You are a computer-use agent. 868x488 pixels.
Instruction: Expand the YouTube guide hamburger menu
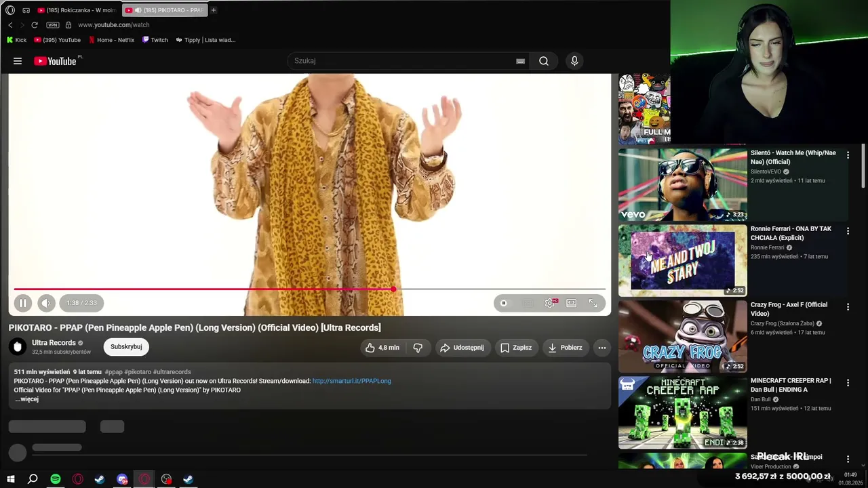[x=18, y=61]
